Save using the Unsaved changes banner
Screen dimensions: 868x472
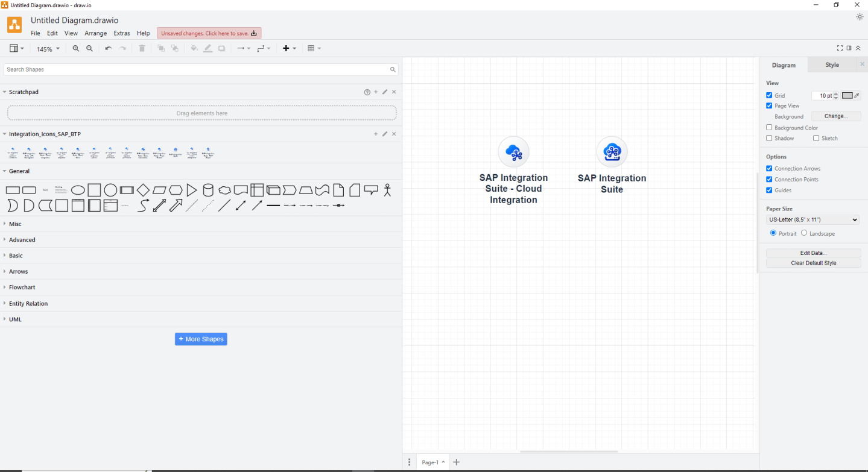tap(209, 34)
